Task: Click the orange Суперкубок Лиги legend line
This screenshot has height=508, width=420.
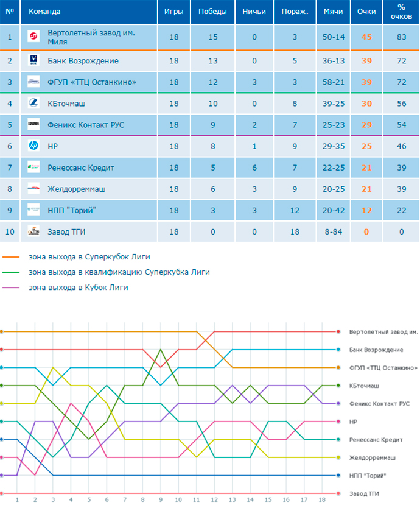Action: click(11, 257)
